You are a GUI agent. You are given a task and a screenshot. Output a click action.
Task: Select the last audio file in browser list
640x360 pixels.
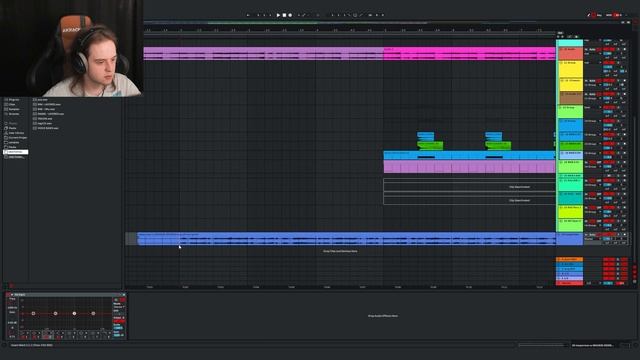click(45, 128)
